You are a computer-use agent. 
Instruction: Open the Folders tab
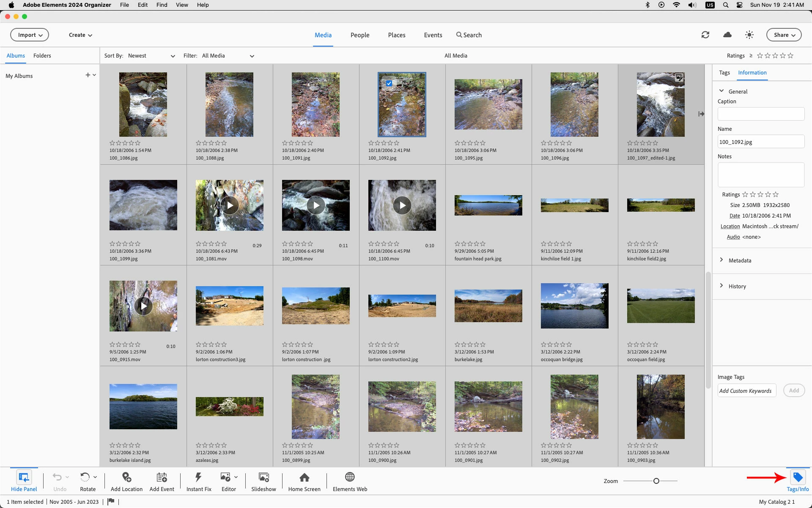[42, 55]
